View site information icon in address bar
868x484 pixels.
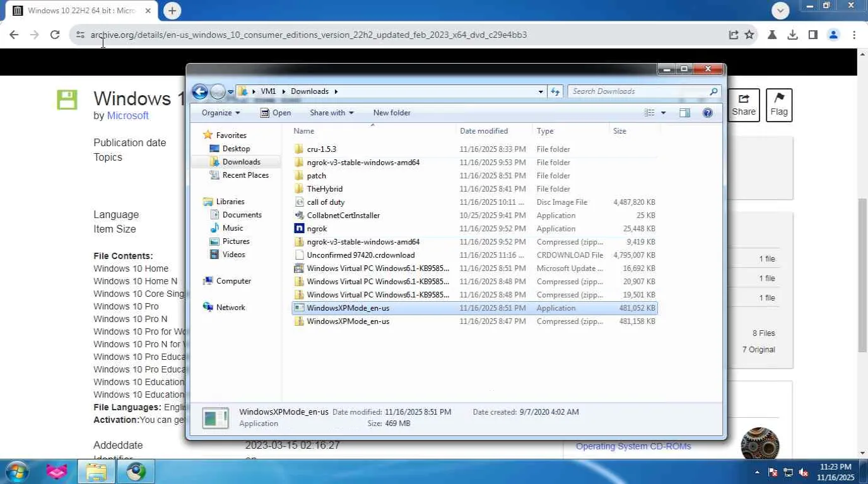pos(80,35)
